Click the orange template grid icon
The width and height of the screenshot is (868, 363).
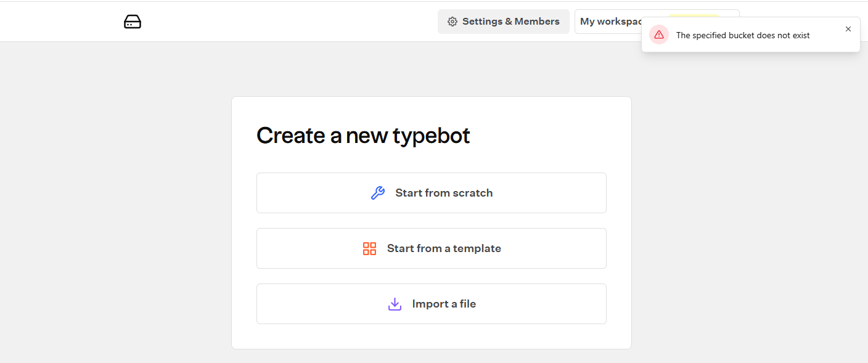coord(369,248)
